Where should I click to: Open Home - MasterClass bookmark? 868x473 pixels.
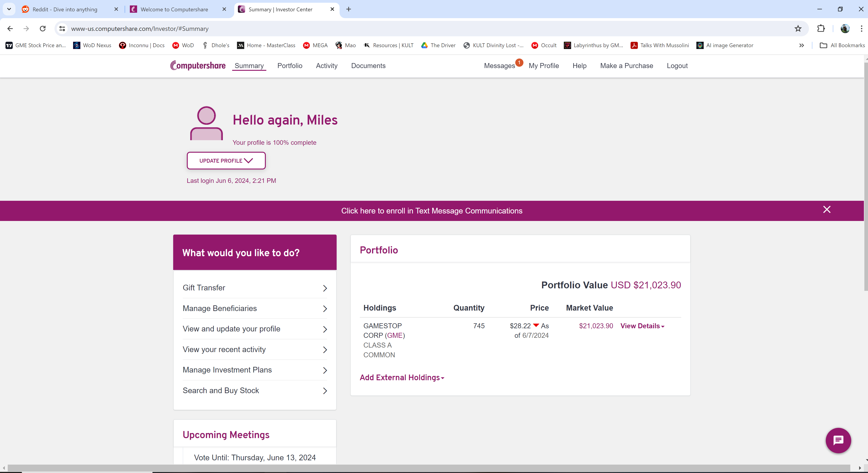pos(266,45)
